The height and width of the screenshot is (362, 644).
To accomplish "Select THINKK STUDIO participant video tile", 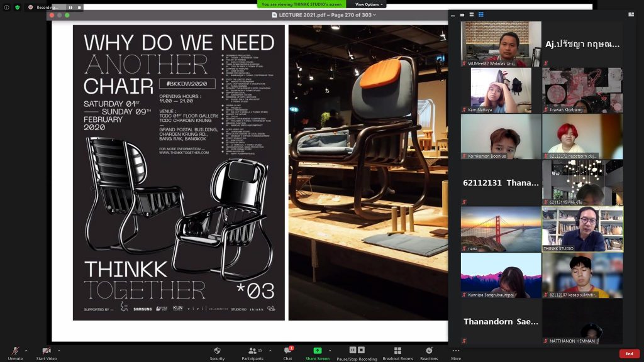I will pos(582,229).
